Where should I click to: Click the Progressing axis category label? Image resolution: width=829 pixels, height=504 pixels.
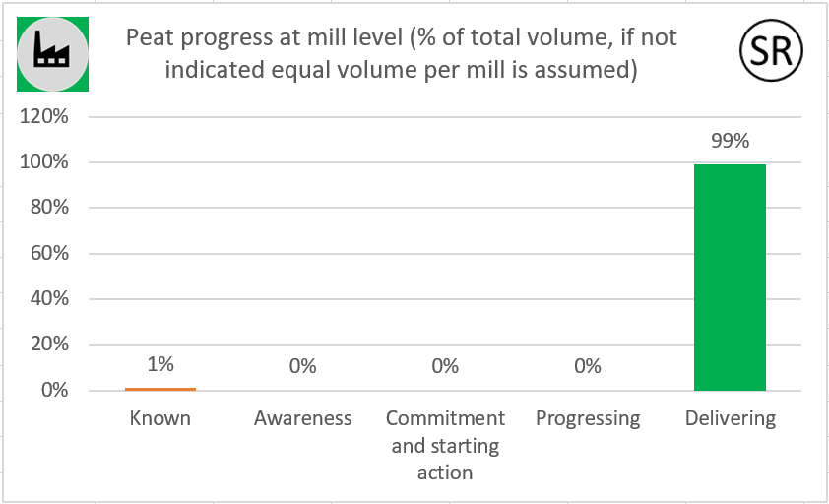tap(588, 419)
